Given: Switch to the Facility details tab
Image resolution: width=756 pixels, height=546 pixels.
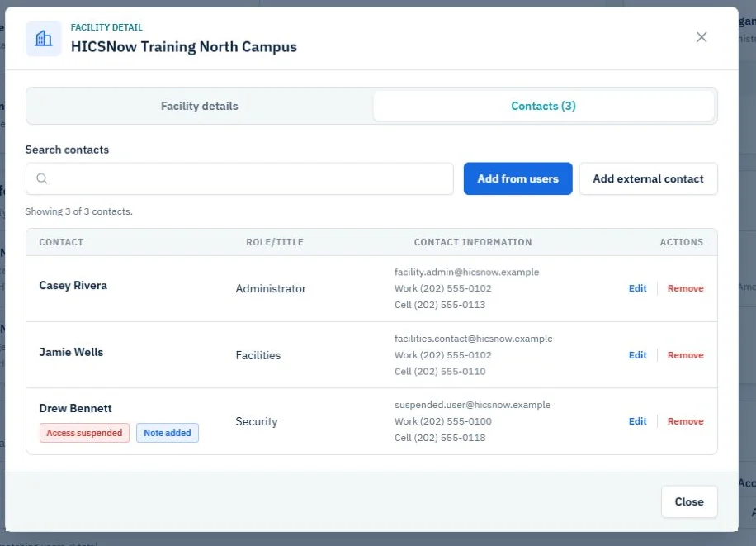Looking at the screenshot, I should point(200,106).
